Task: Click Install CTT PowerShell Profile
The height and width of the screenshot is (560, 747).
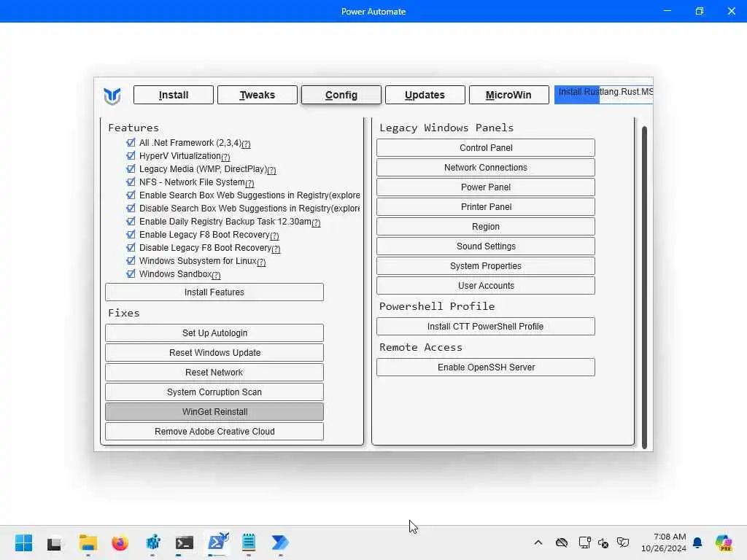Action: (485, 326)
